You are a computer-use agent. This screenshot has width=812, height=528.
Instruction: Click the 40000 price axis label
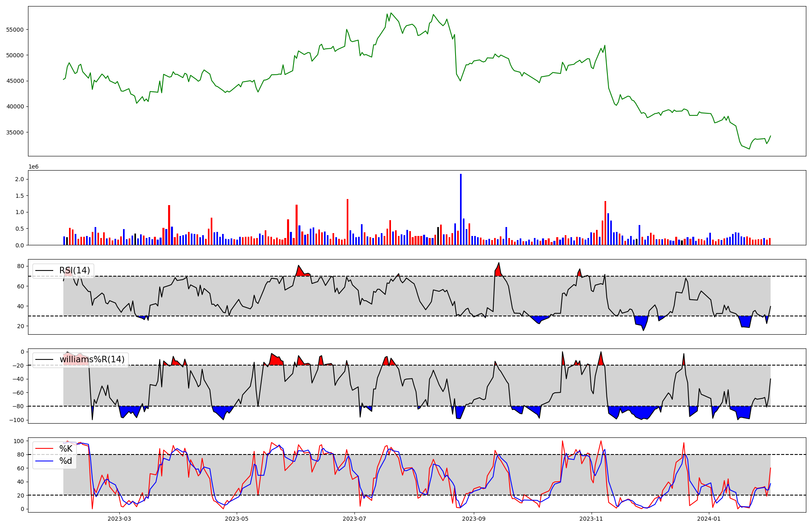point(15,107)
